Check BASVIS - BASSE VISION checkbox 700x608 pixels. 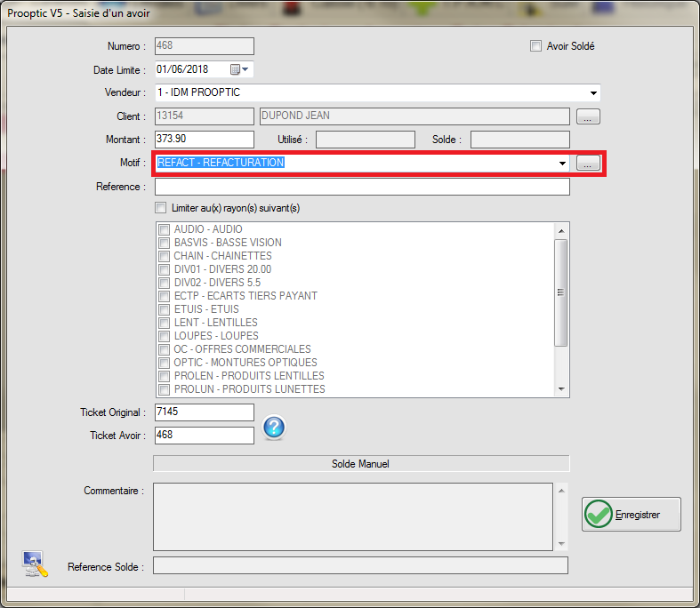(165, 243)
